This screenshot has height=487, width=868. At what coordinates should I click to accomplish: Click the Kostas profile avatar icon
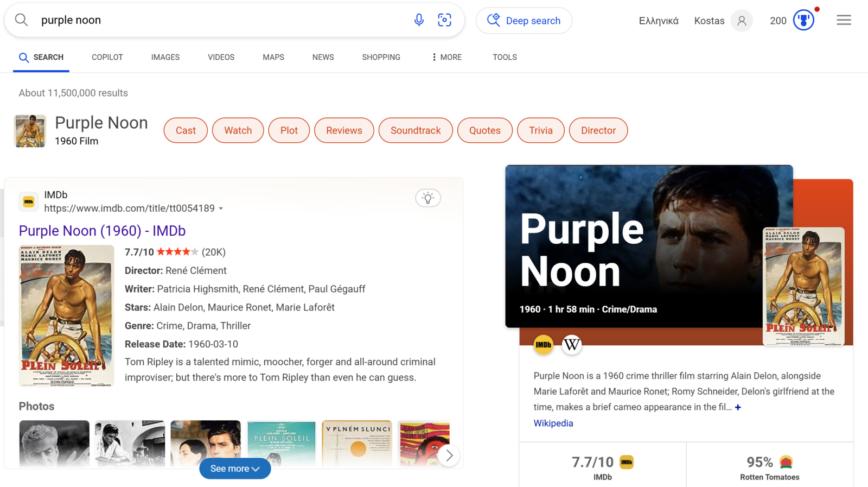741,21
